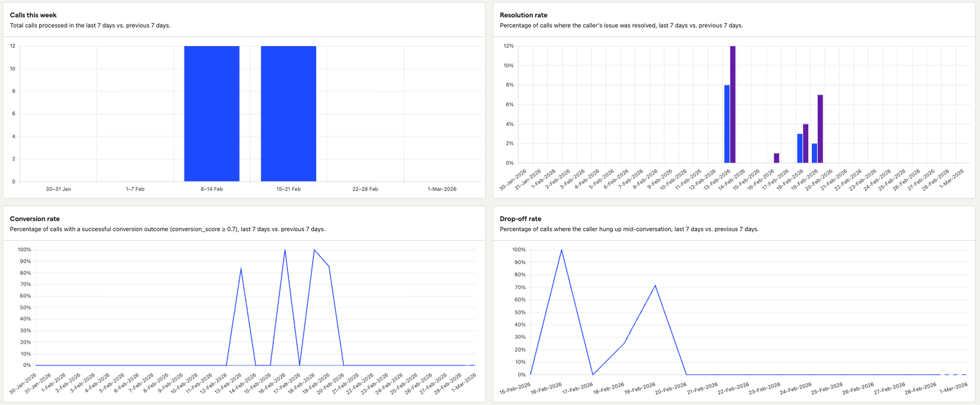Click the '12' y-axis value in Calls this week
Viewport: 980px width, 405px height.
pyautogui.click(x=12, y=46)
